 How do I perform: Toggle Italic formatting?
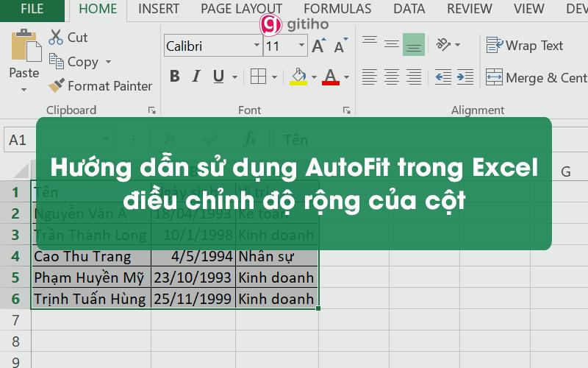(x=196, y=77)
